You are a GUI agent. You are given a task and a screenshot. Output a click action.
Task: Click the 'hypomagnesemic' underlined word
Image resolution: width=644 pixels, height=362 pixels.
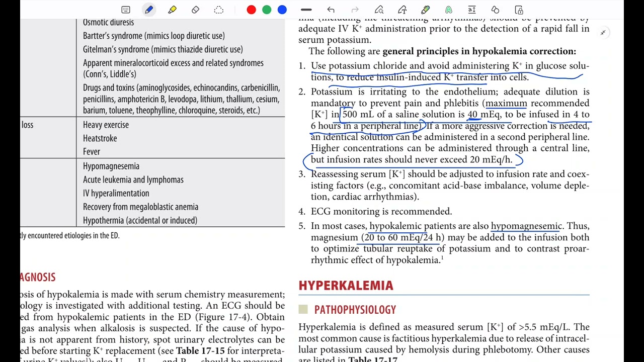(x=526, y=226)
